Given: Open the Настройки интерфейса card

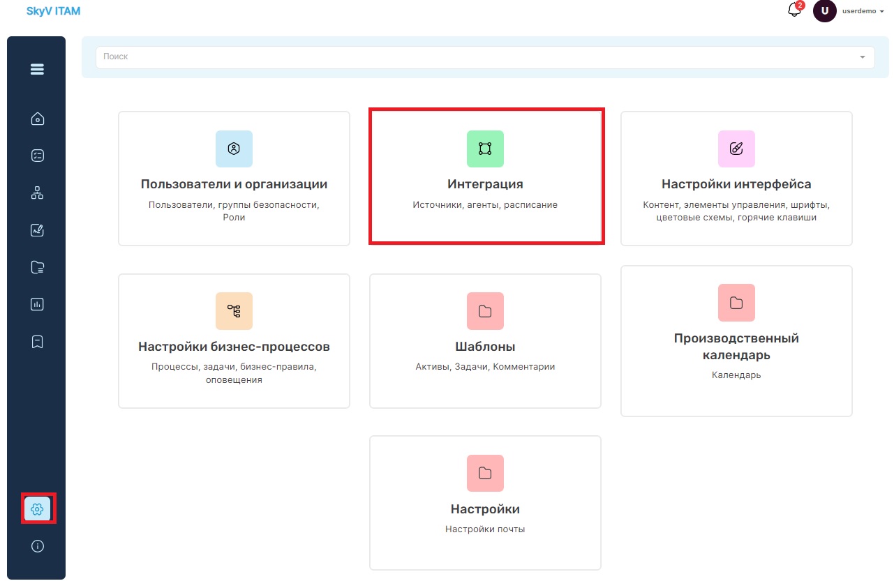Looking at the screenshot, I should pyautogui.click(x=736, y=179).
